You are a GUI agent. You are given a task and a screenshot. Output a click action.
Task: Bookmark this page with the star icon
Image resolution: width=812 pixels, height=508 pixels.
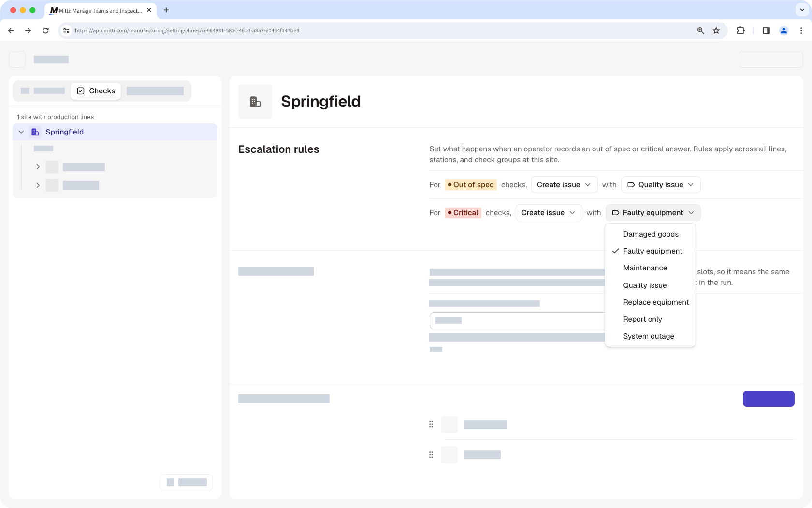(716, 30)
